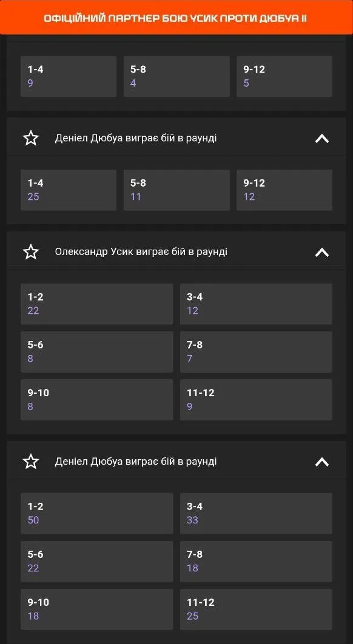Choose Усик rounds 7-8 at odds 7
353x644 pixels.
257,351
